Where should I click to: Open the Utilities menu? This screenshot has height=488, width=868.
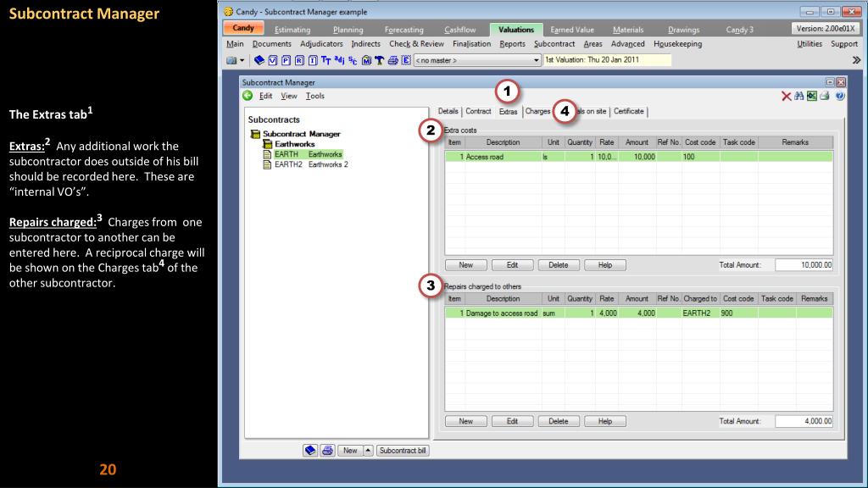click(x=810, y=44)
